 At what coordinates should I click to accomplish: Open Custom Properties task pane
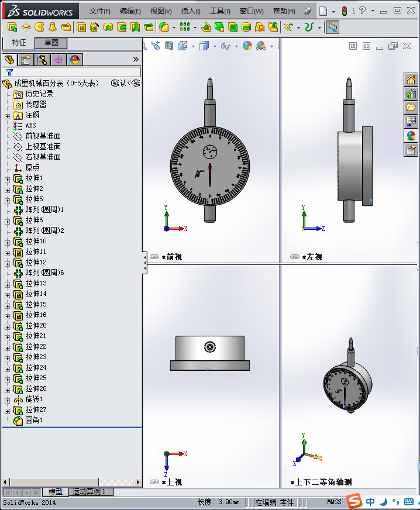point(411,150)
